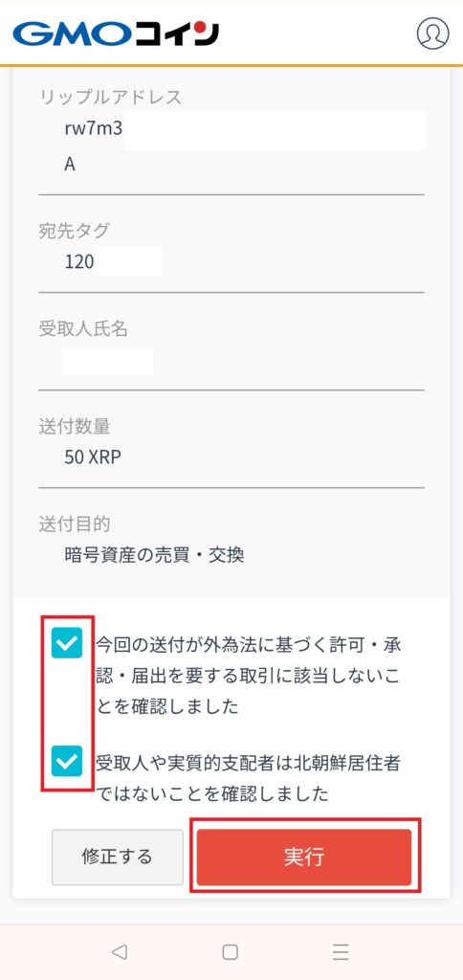Open Android recent apps menu icon

(x=341, y=951)
